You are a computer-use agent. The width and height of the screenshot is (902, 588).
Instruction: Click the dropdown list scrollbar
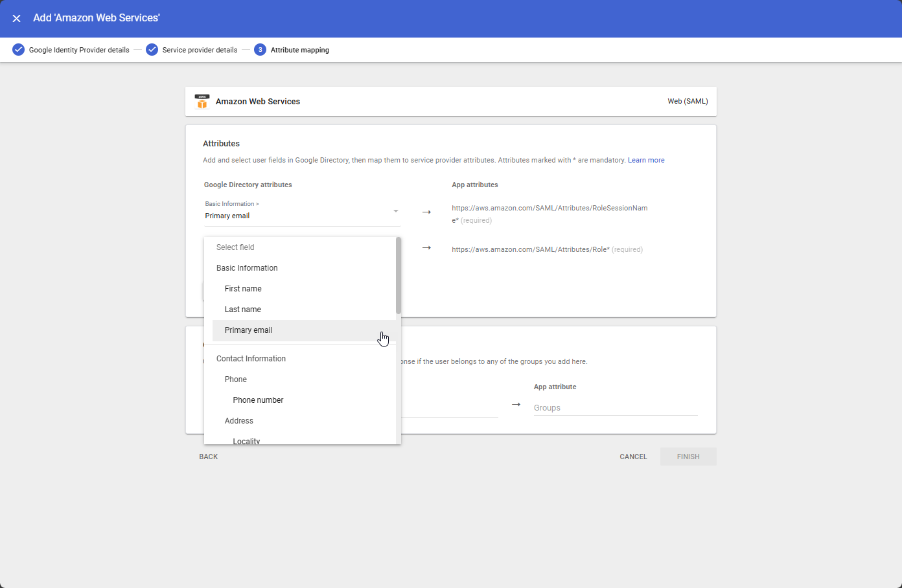point(399,275)
